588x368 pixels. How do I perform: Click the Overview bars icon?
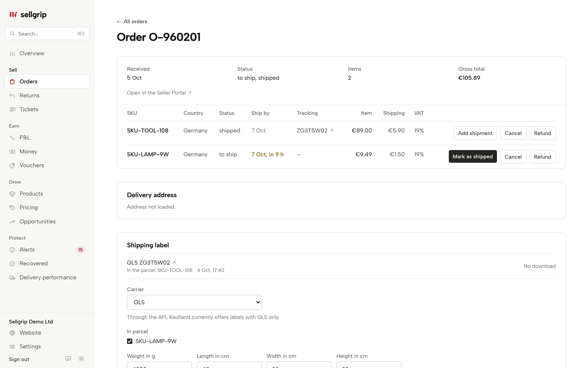click(12, 54)
